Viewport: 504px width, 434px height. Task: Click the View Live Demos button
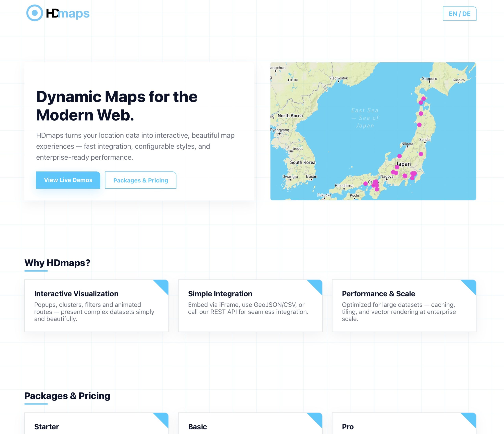[x=68, y=180]
